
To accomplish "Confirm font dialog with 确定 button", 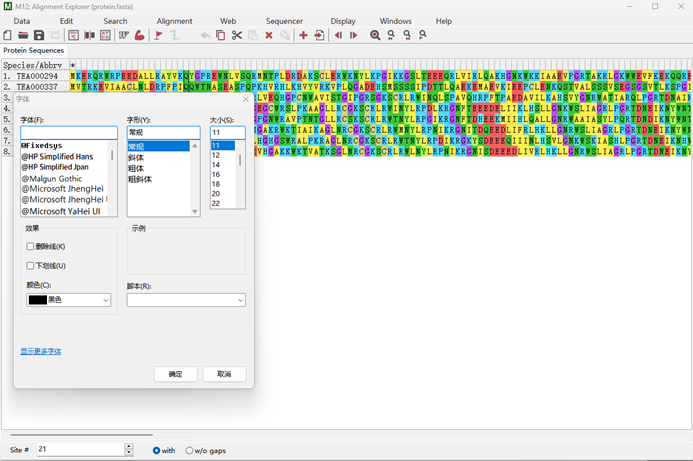I will click(175, 374).
